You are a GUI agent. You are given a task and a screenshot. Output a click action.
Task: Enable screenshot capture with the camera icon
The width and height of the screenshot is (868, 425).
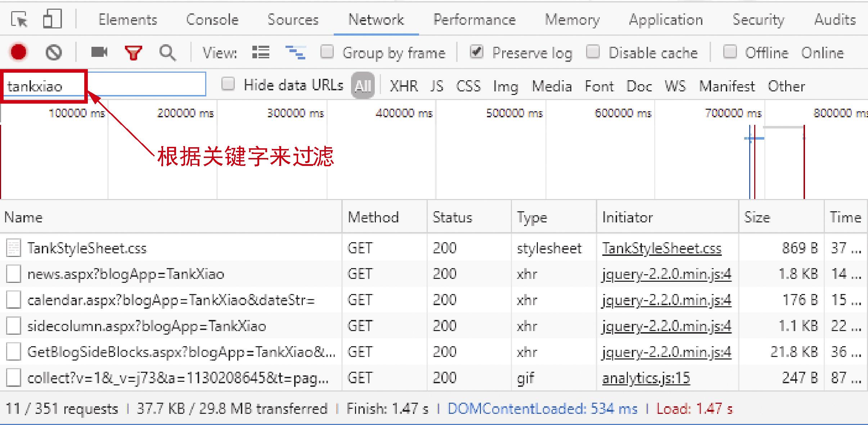coord(99,52)
